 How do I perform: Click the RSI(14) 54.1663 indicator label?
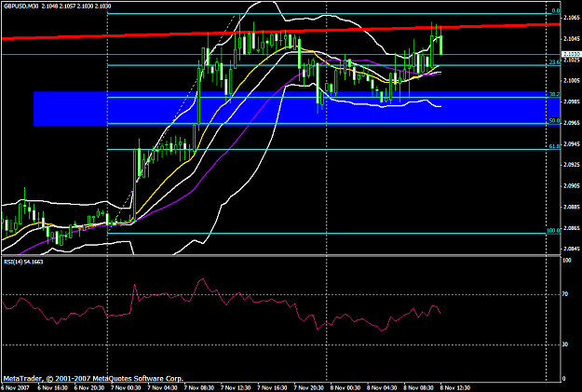(x=23, y=262)
